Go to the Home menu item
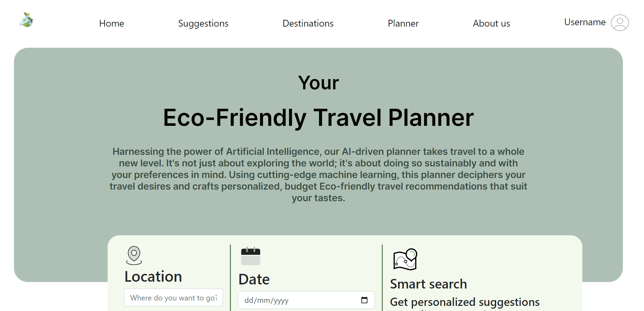This screenshot has height=311, width=644. pos(111,24)
